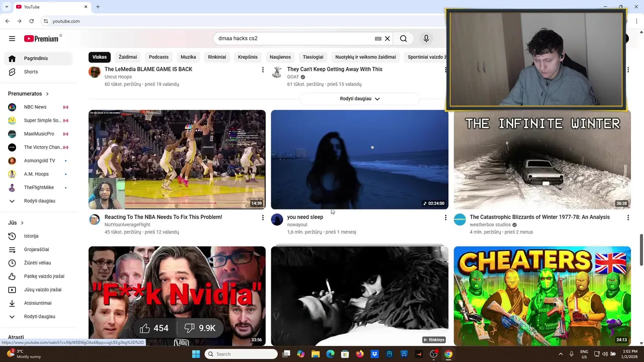Open a new browser tab

(x=98, y=7)
